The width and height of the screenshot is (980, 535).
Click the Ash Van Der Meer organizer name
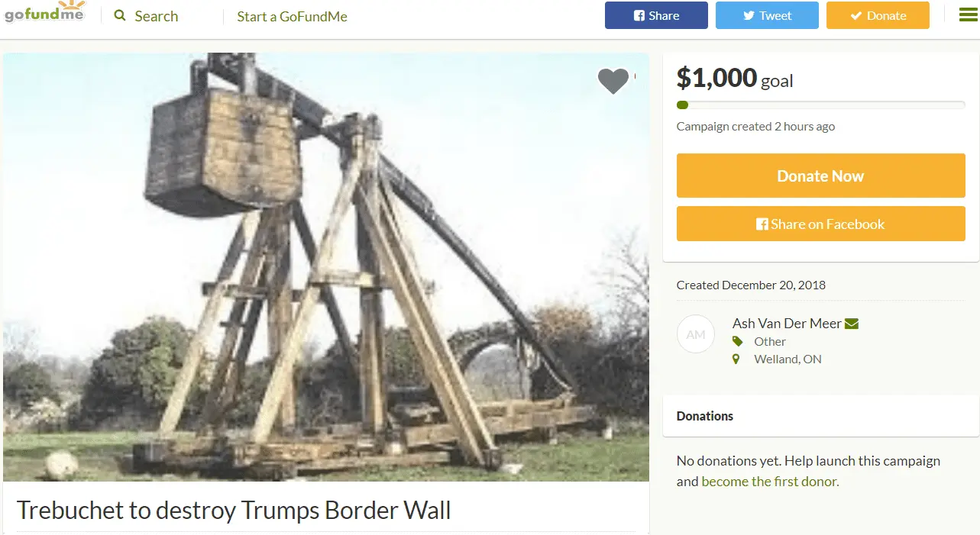tap(787, 323)
